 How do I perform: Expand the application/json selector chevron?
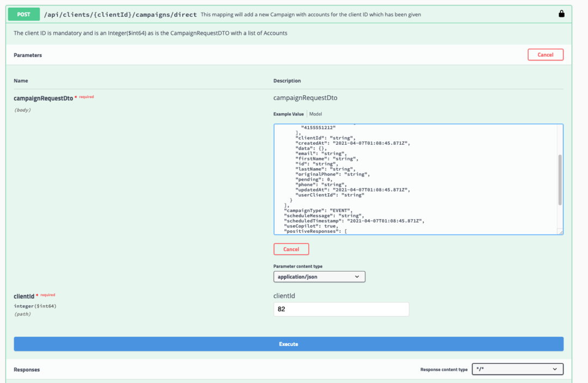[x=358, y=276]
